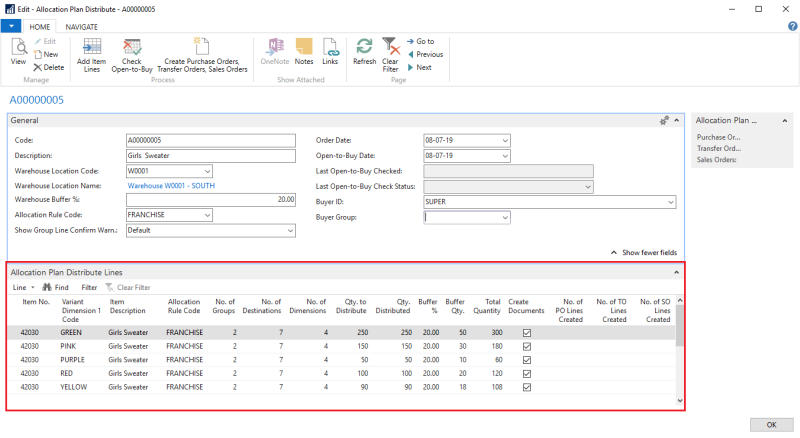Image resolution: width=800 pixels, height=438 pixels.
Task: Click the OK button
Action: coord(770,424)
